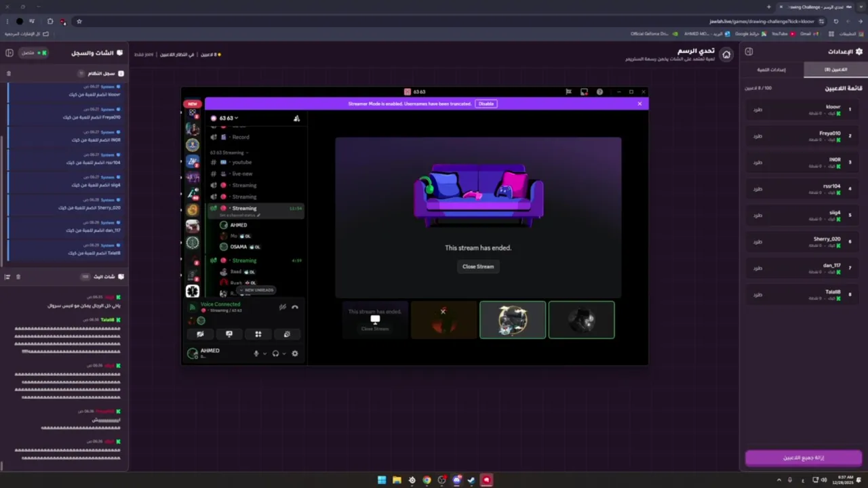This screenshot has height=488, width=868.
Task: Click player name rssr104 in the players list
Action: [x=832, y=186]
